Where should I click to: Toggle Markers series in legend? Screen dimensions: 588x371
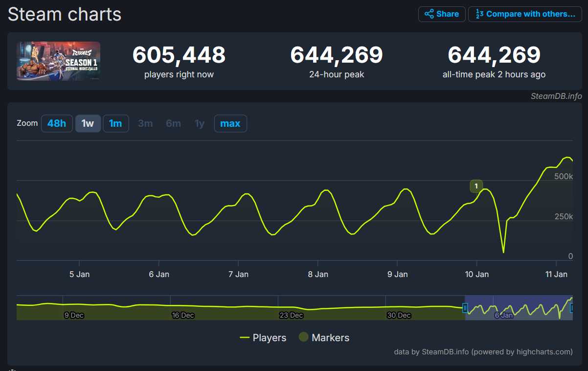[324, 338]
